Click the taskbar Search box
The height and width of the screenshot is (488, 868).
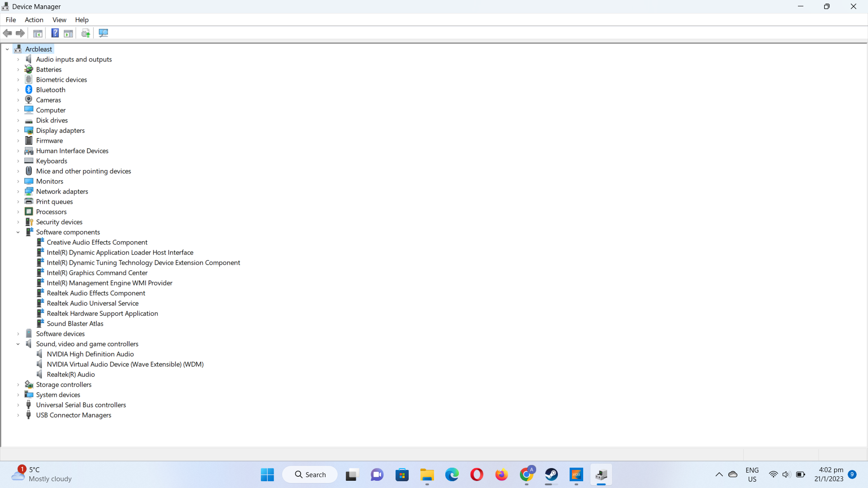point(310,474)
